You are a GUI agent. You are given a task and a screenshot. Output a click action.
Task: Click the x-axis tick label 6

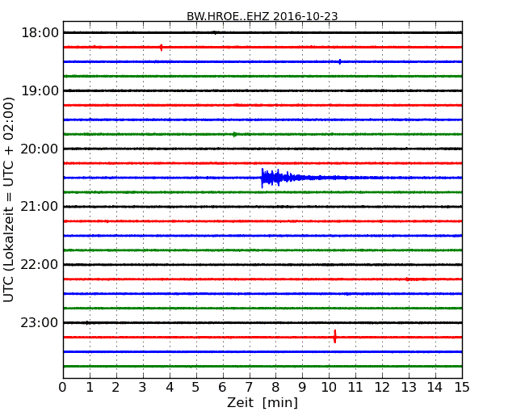click(x=222, y=387)
